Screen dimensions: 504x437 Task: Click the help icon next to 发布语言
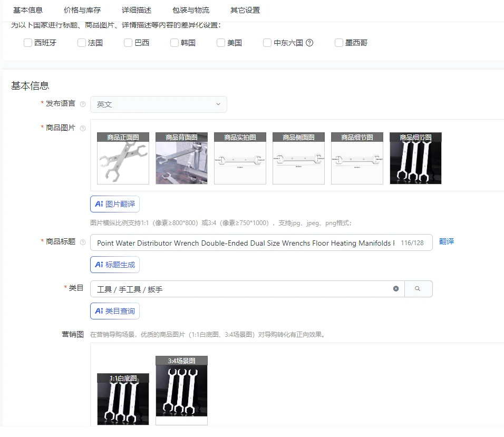click(x=84, y=104)
